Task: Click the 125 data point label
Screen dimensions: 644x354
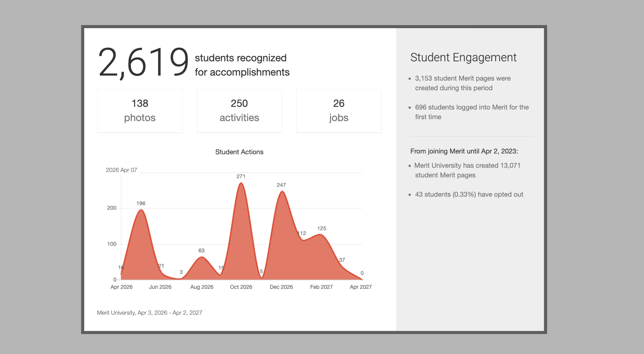Action: 321,228
